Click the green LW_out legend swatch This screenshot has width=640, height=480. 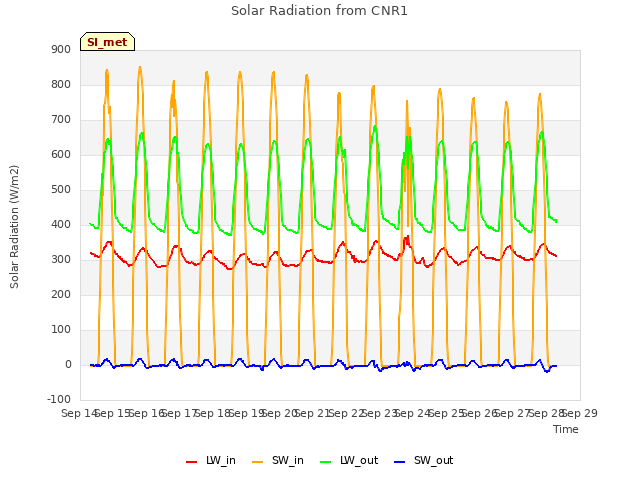coord(326,462)
